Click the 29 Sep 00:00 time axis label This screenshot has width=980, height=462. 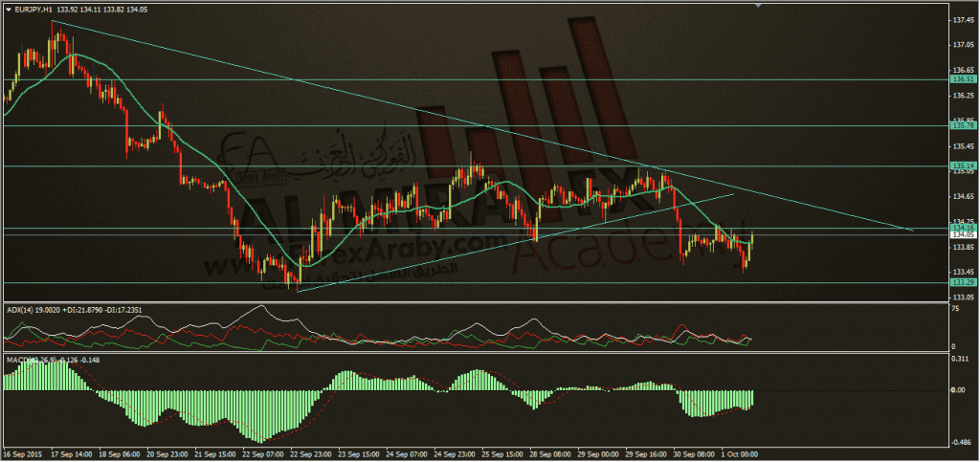point(599,454)
